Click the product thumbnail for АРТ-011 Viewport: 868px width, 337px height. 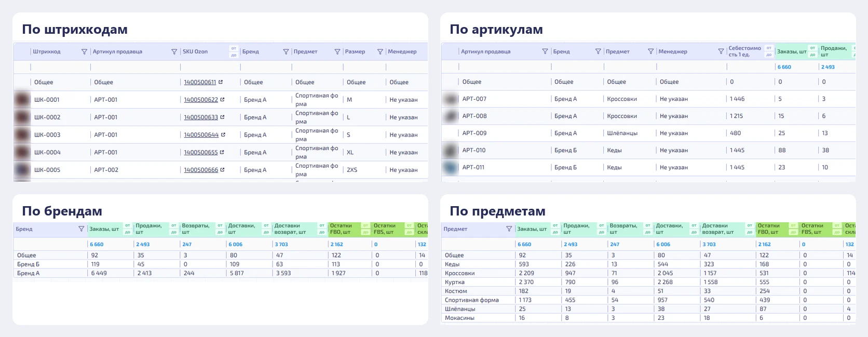451,167
